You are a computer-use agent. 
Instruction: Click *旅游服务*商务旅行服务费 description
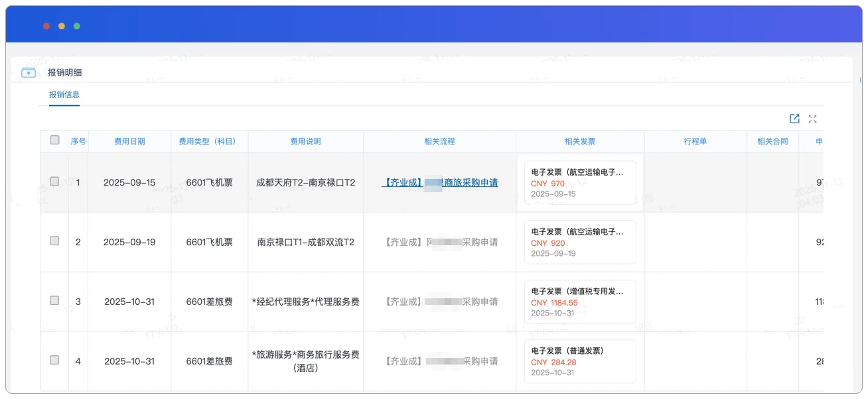306,361
